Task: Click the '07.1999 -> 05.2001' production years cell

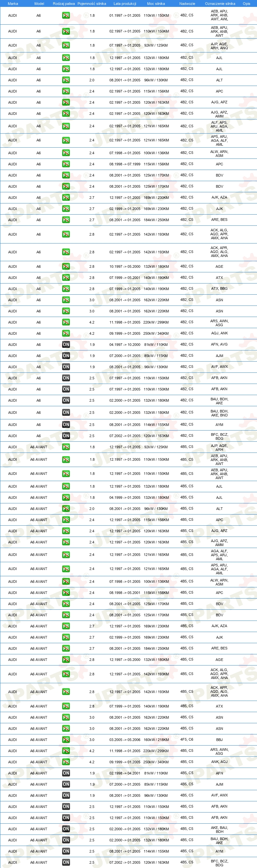Action: pyautogui.click(x=125, y=278)
